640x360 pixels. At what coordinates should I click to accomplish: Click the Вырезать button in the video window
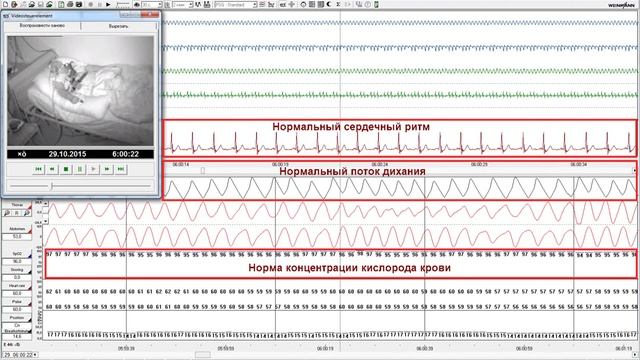(x=119, y=26)
